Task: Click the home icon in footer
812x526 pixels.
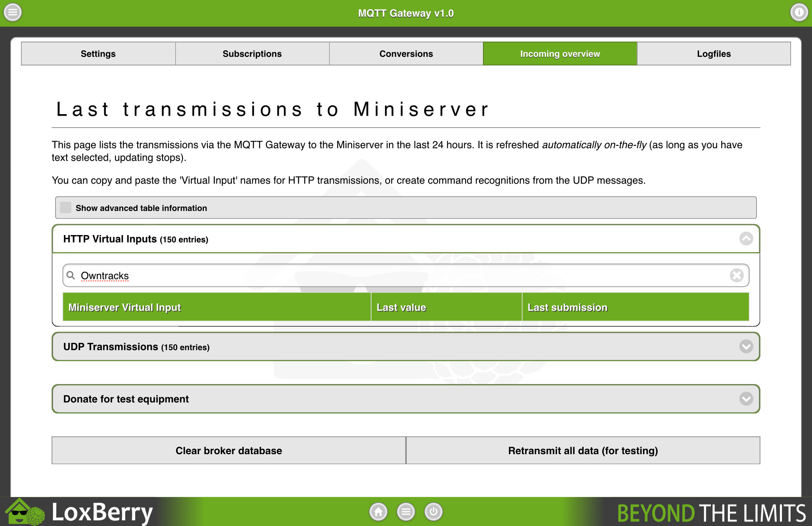Action: coord(378,512)
